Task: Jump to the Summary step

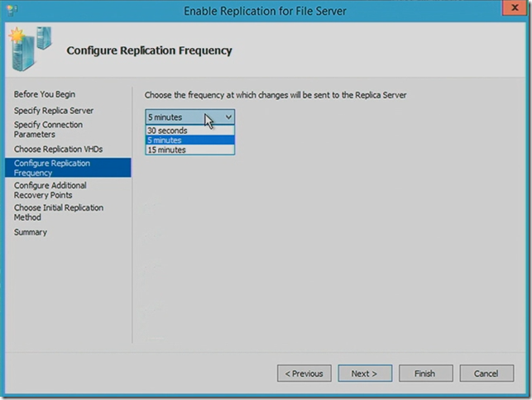Action: click(x=31, y=232)
